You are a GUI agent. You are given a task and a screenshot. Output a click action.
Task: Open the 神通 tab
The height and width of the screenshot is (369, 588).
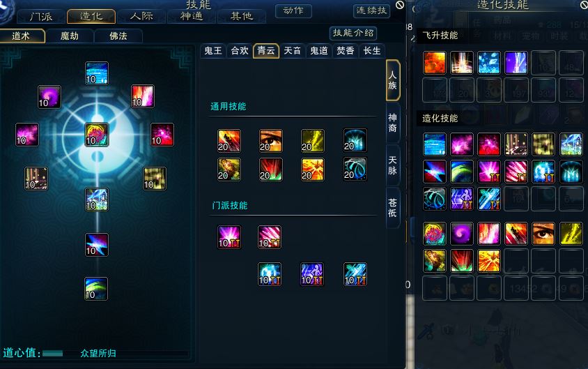click(192, 16)
